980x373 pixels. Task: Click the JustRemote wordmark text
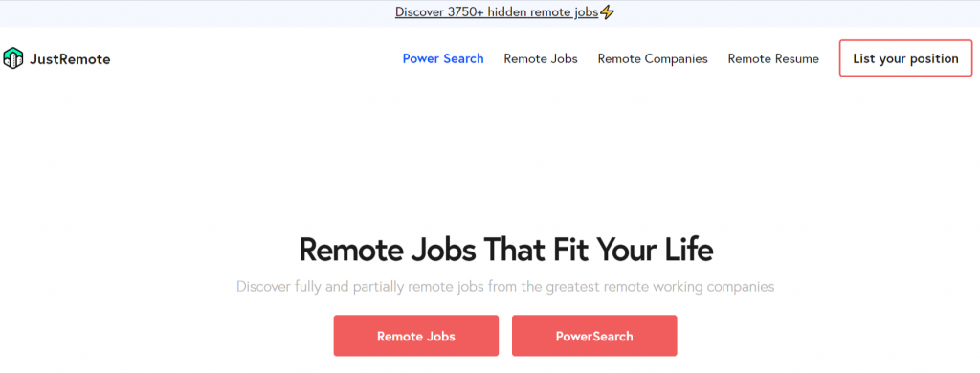click(x=70, y=59)
